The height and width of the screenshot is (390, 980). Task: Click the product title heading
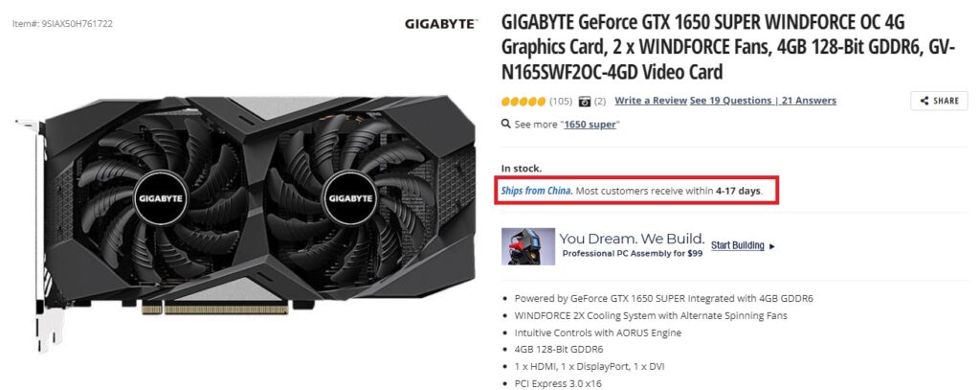pyautogui.click(x=728, y=48)
